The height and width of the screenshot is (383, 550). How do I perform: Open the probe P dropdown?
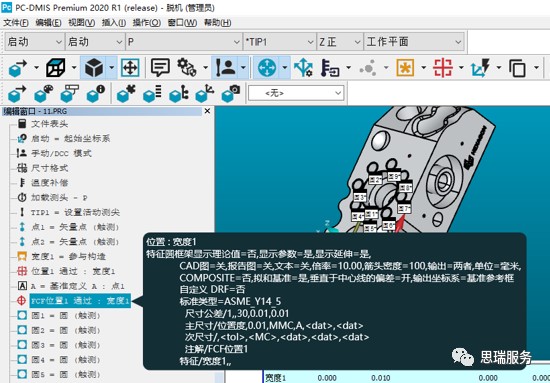coord(184,42)
